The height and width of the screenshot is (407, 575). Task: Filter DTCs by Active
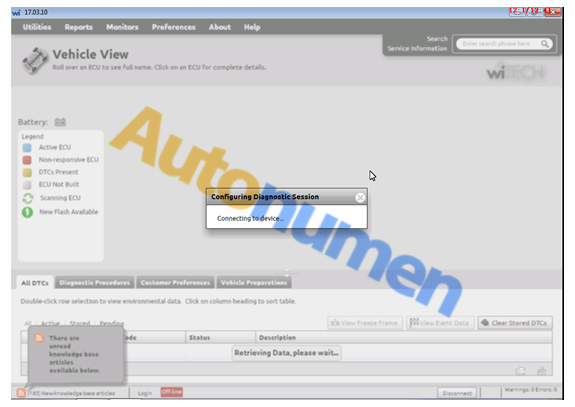(51, 323)
